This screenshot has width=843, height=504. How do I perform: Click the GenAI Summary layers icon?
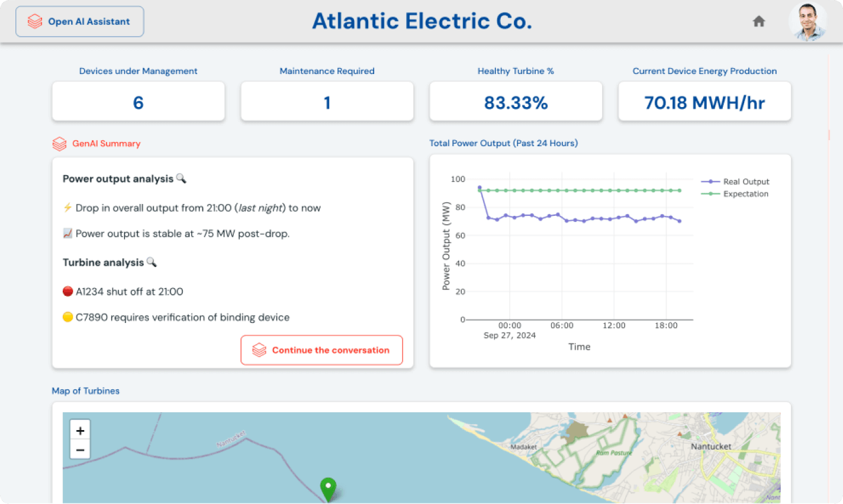(x=59, y=144)
